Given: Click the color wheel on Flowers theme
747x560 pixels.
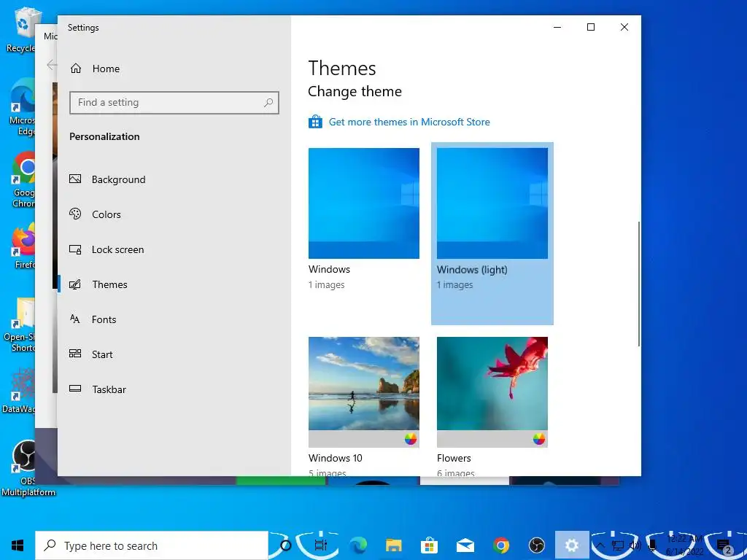Looking at the screenshot, I should pyautogui.click(x=539, y=439).
